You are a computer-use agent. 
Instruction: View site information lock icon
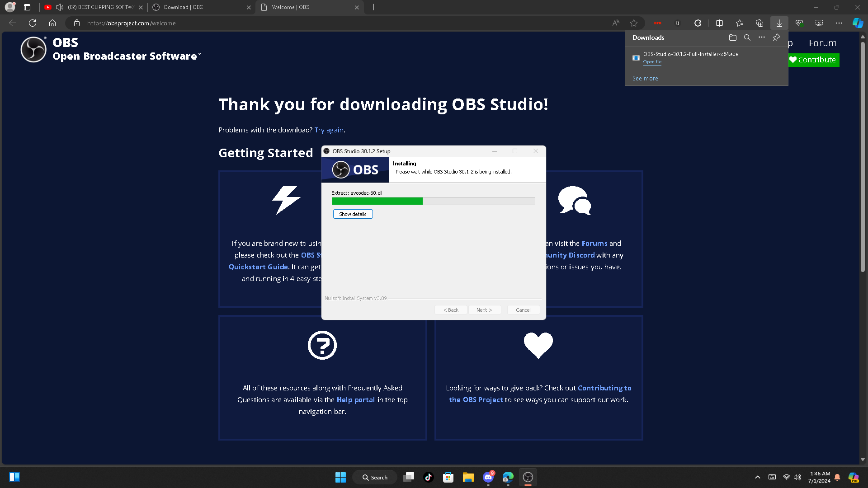tap(77, 23)
